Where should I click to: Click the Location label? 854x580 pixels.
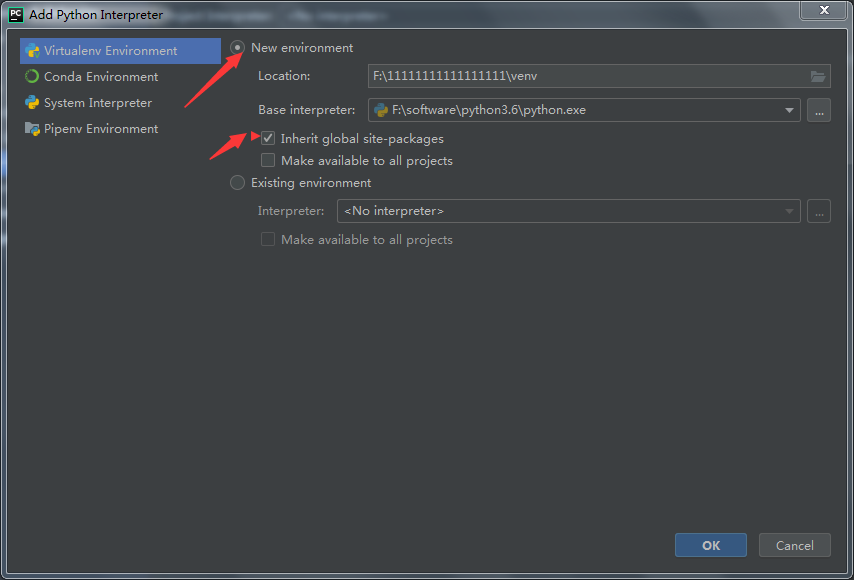[284, 76]
